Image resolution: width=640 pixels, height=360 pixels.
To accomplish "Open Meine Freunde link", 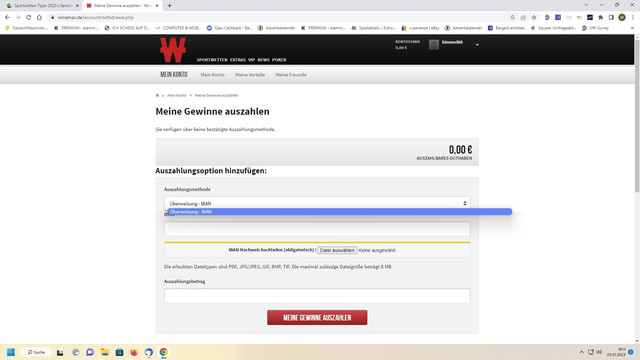I will pyautogui.click(x=291, y=75).
